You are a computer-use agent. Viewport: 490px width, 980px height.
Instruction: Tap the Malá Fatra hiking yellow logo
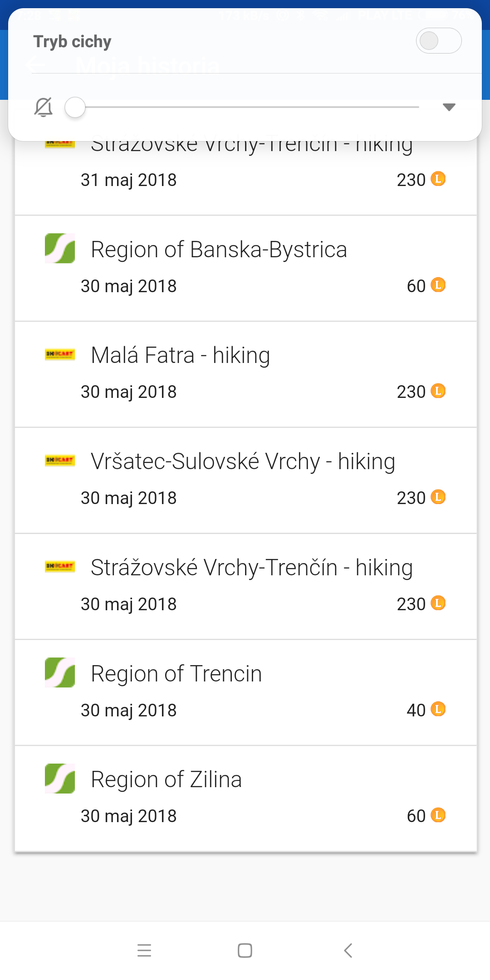pyautogui.click(x=60, y=354)
